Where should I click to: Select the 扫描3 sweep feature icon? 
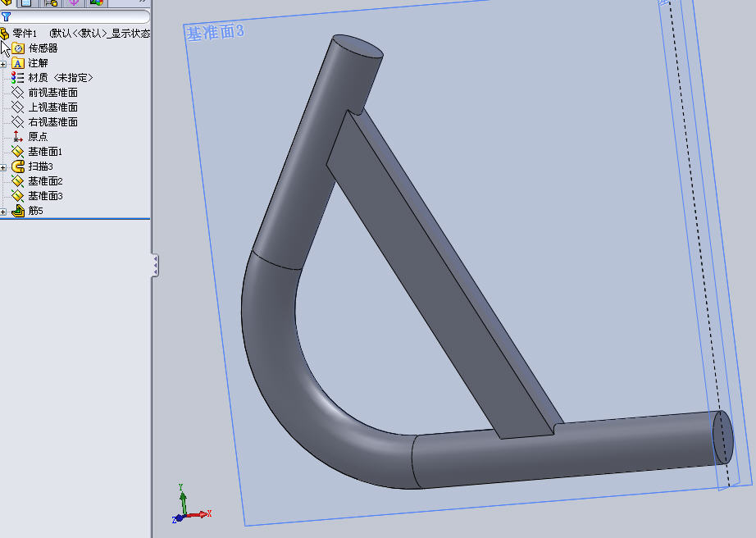click(18, 166)
